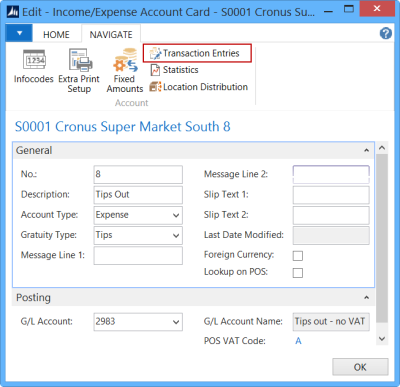Click the help question mark icon
Screen dimensions: 400x387
[386, 33]
